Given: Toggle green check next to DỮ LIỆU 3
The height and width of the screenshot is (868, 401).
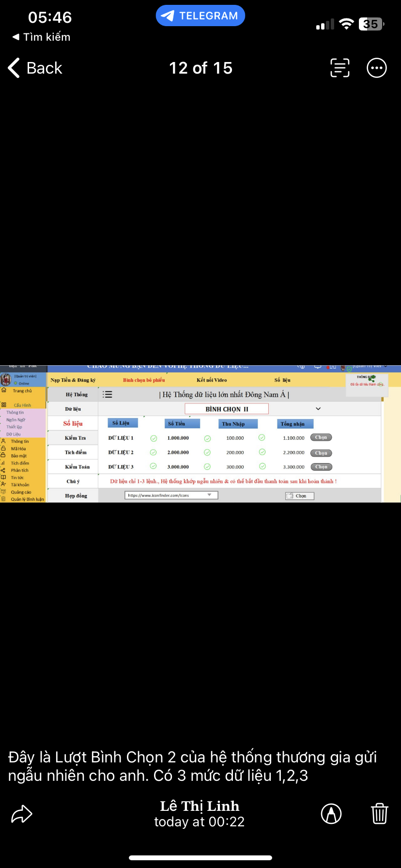Looking at the screenshot, I should [154, 466].
